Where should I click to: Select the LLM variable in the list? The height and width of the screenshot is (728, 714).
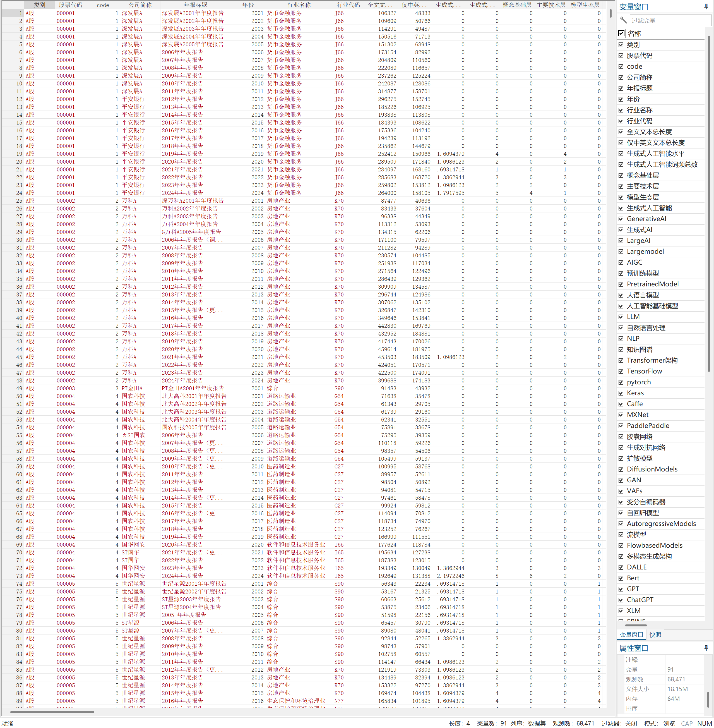point(633,317)
